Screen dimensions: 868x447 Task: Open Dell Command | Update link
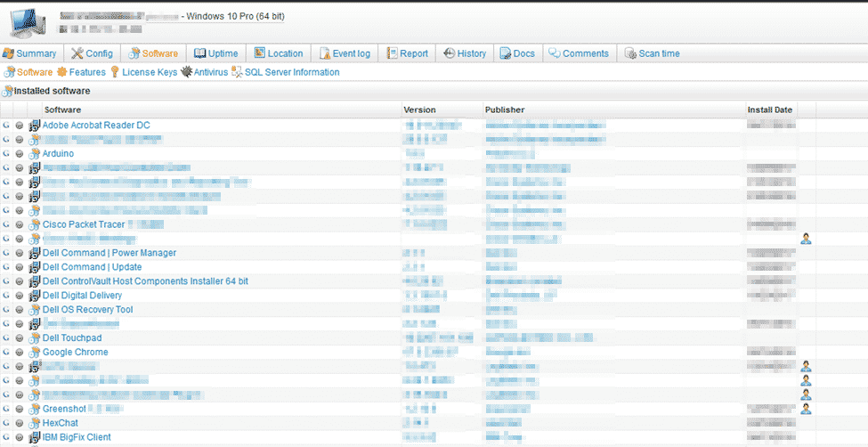(x=92, y=267)
